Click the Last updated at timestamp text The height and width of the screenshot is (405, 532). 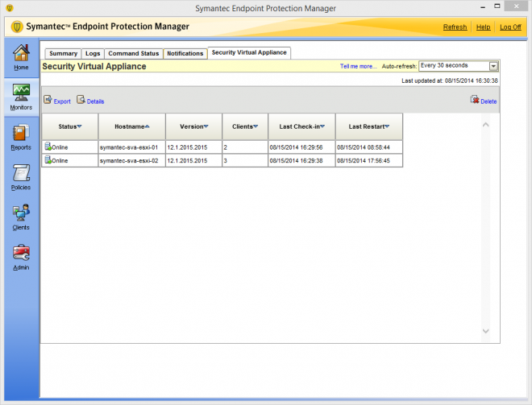click(x=450, y=81)
